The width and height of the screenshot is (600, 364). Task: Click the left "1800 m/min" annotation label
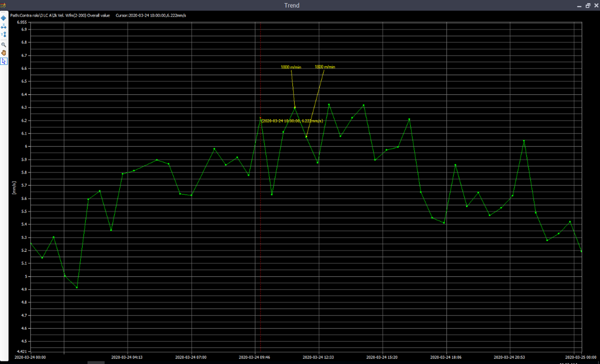tap(291, 67)
